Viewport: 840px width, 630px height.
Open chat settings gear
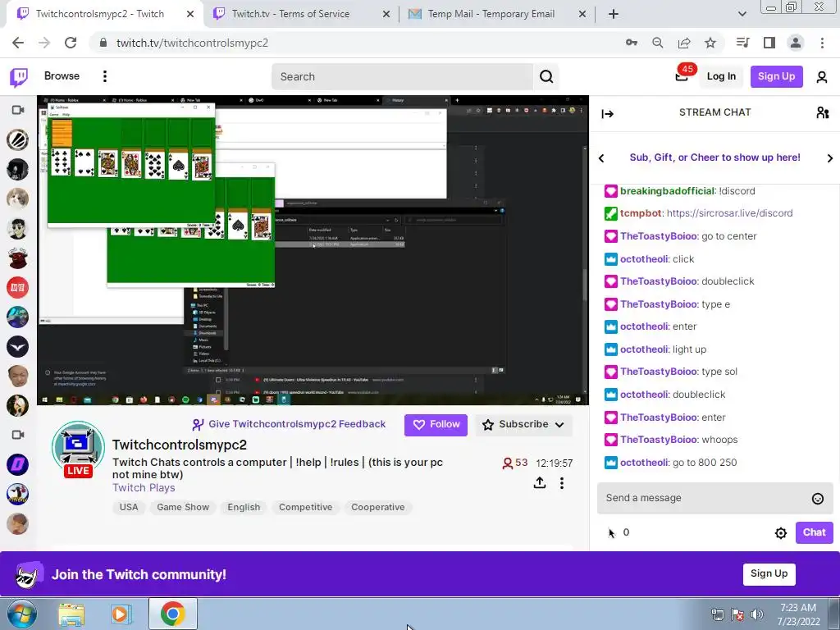(x=781, y=533)
